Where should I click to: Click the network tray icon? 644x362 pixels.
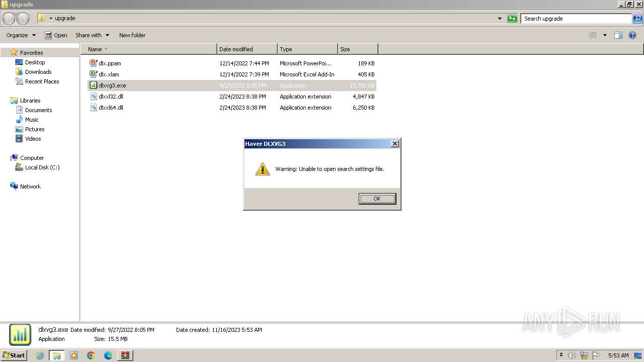[x=584, y=355]
